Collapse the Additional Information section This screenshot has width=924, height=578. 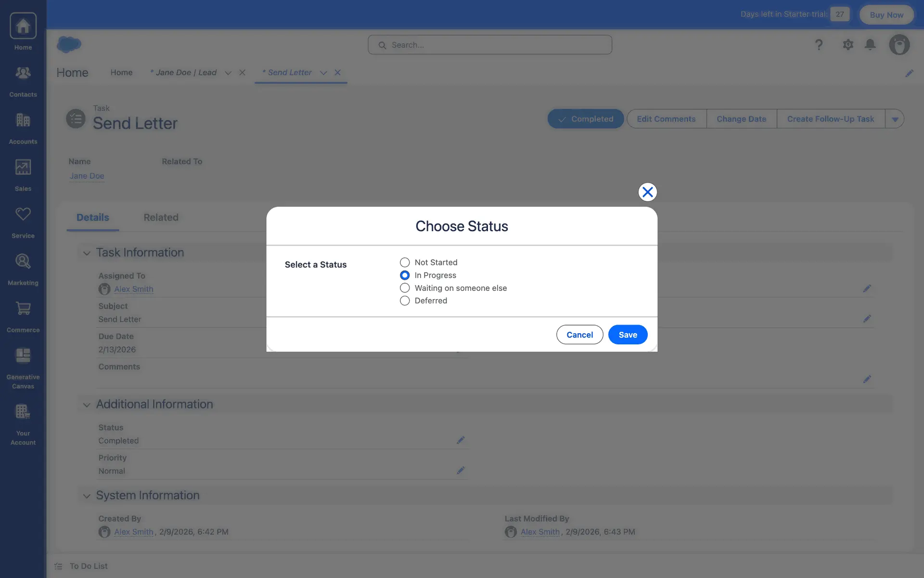[87, 405]
